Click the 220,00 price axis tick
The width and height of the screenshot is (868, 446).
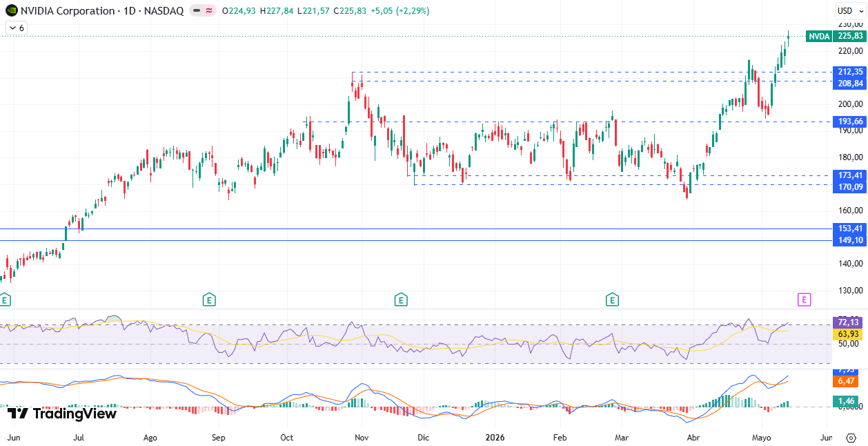[850, 51]
